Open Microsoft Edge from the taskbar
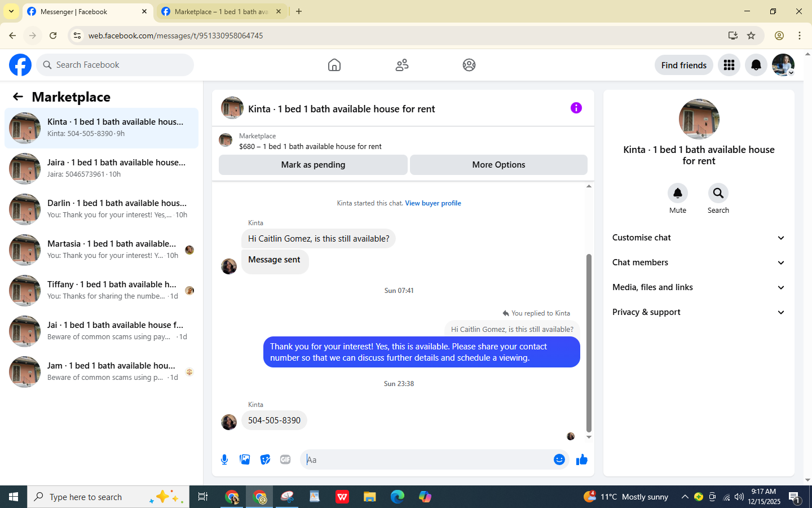This screenshot has height=508, width=812. pyautogui.click(x=398, y=497)
